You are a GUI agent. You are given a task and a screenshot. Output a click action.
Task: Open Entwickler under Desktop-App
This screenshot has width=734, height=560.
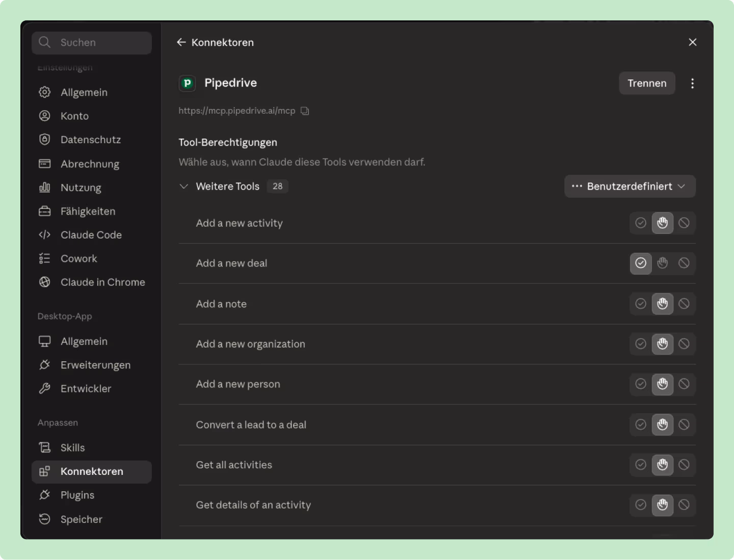point(92,389)
